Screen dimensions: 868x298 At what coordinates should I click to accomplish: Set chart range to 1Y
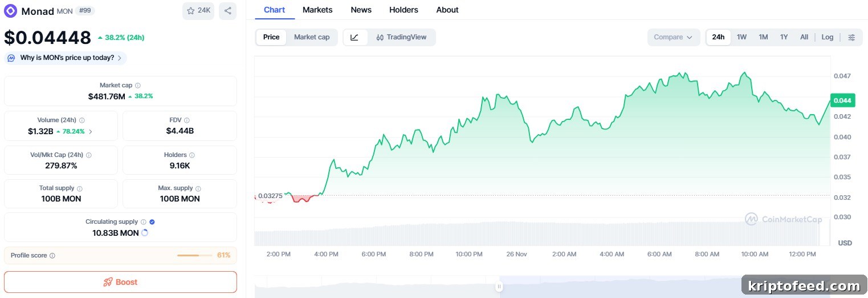[784, 37]
